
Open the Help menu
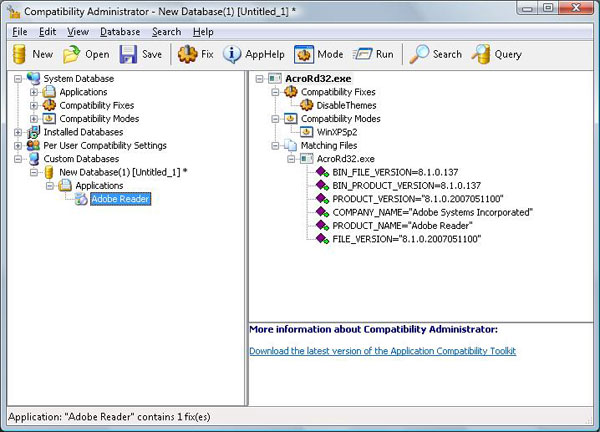[x=203, y=32]
